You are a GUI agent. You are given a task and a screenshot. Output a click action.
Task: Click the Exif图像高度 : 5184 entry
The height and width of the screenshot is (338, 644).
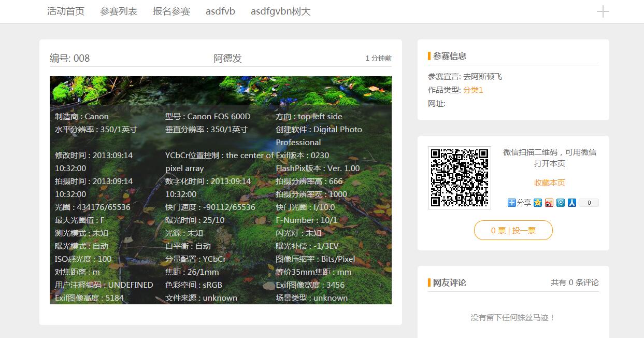(x=89, y=298)
